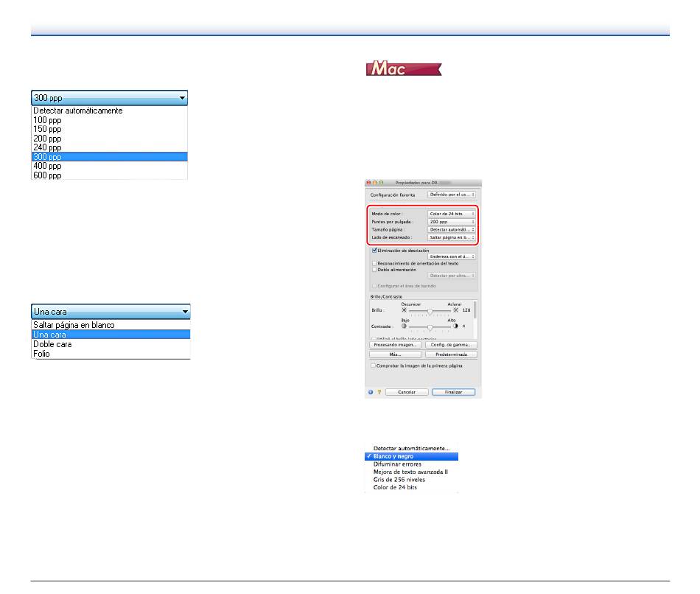Click the low contrast circle icon
The height and width of the screenshot is (594, 700).
click(x=404, y=326)
